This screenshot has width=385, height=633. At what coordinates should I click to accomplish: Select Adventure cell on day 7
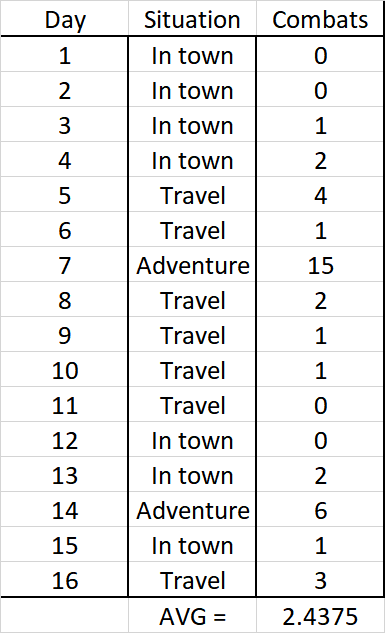coord(192,264)
